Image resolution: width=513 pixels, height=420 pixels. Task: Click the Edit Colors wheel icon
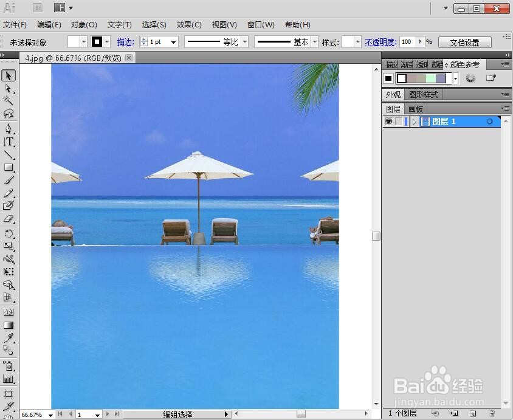click(x=470, y=78)
